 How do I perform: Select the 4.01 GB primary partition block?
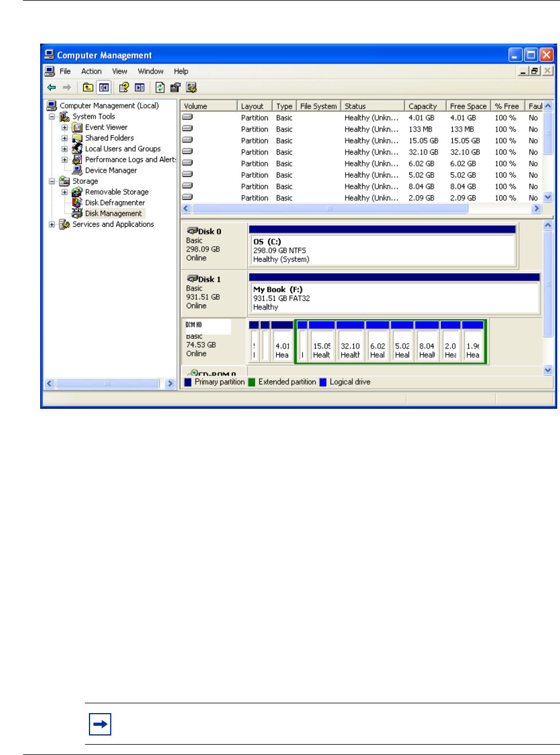pyautogui.click(x=282, y=341)
